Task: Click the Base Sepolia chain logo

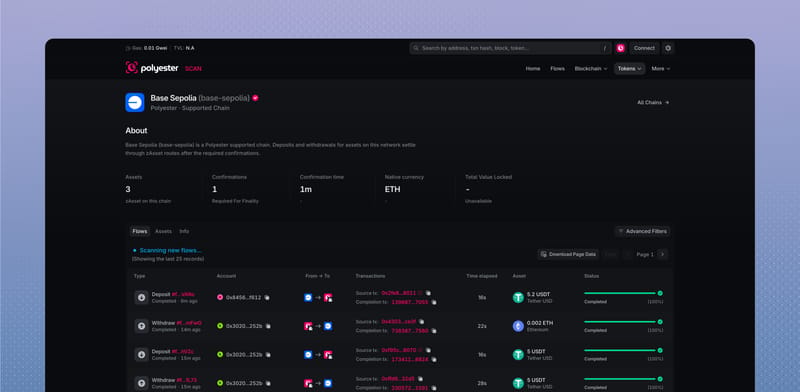Action: [135, 102]
